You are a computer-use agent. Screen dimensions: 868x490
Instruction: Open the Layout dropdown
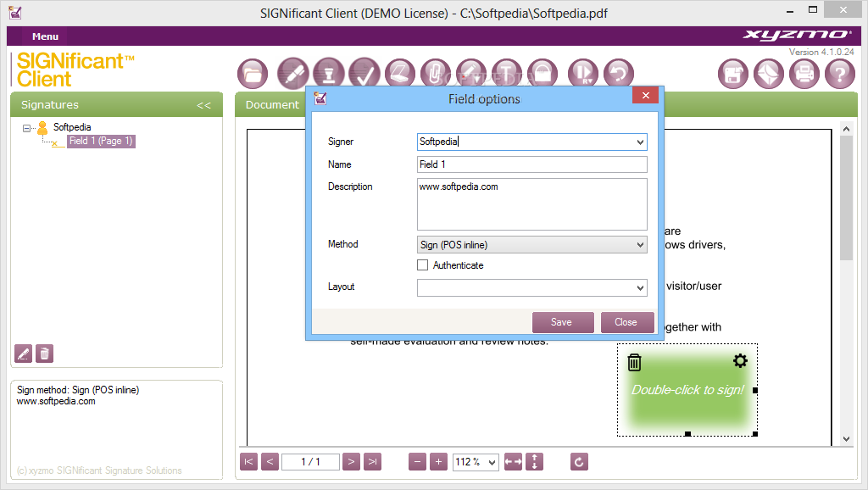coord(640,287)
